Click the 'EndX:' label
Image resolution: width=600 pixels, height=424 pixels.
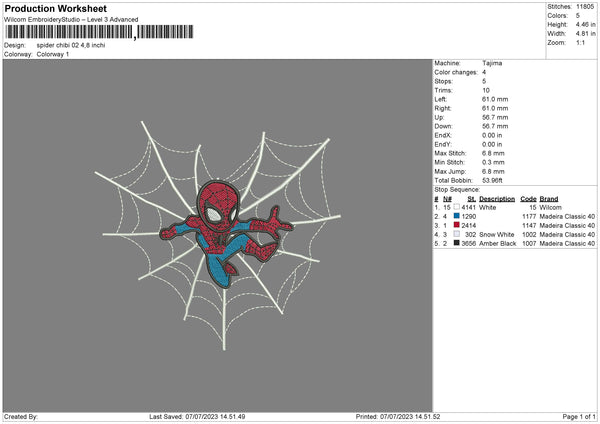pos(443,135)
